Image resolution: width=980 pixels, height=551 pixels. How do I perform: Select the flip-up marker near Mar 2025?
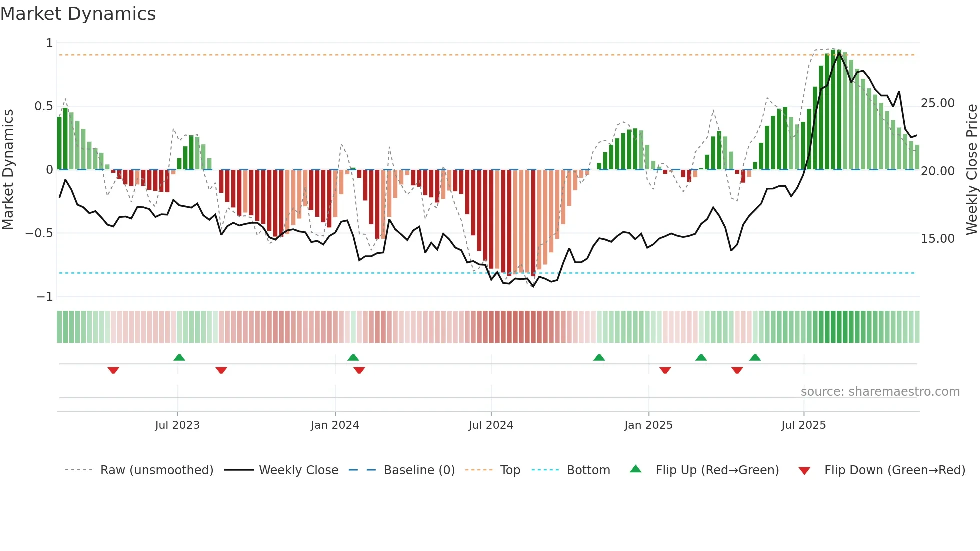coord(701,357)
